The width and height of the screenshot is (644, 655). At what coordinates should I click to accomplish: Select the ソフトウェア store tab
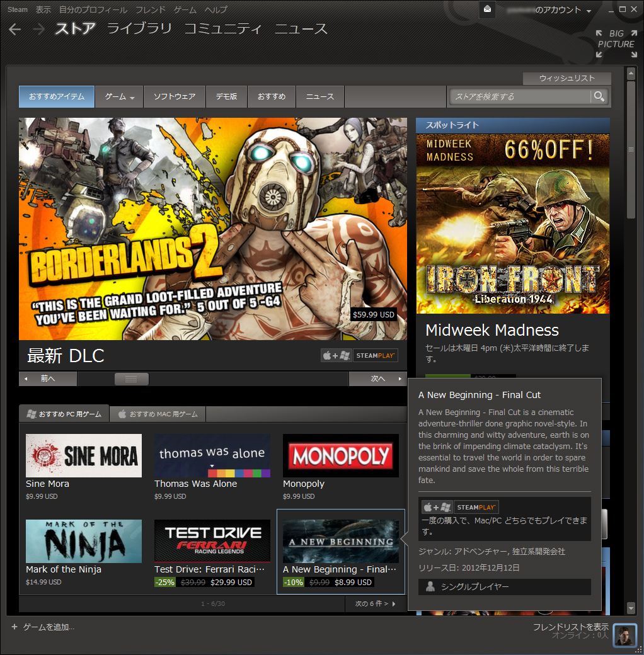(175, 96)
